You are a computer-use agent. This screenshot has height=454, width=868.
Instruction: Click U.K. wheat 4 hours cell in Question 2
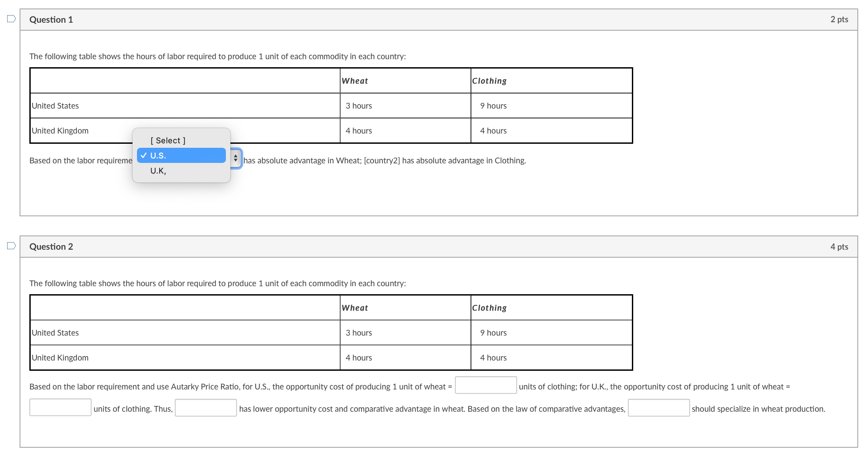[359, 358]
